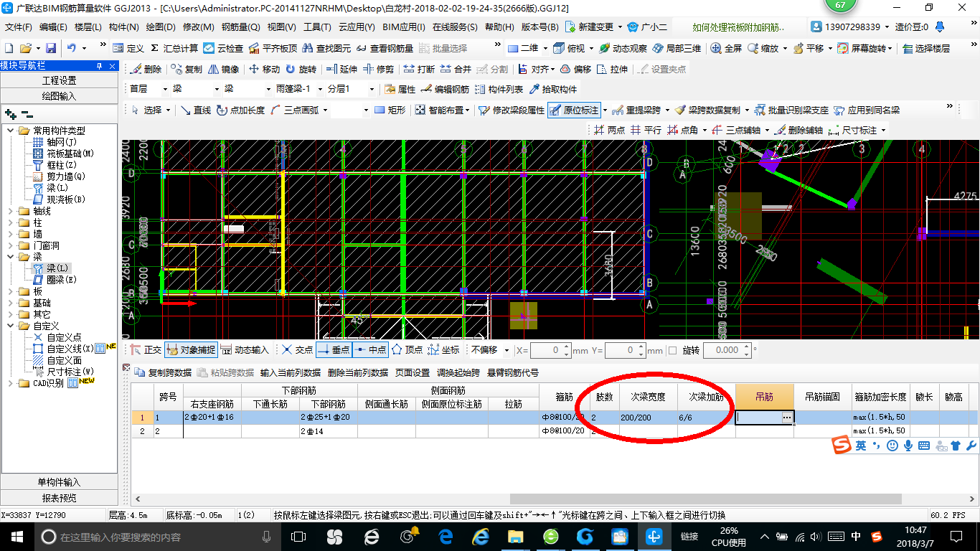Click 输入当前列数据 button
980x551 pixels.
coord(291,372)
